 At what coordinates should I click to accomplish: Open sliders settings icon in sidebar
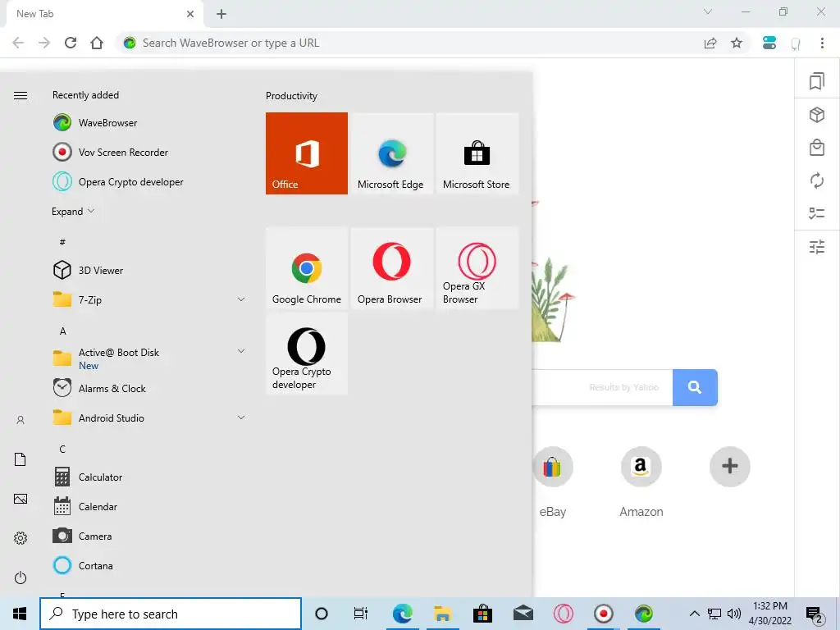[x=817, y=246]
